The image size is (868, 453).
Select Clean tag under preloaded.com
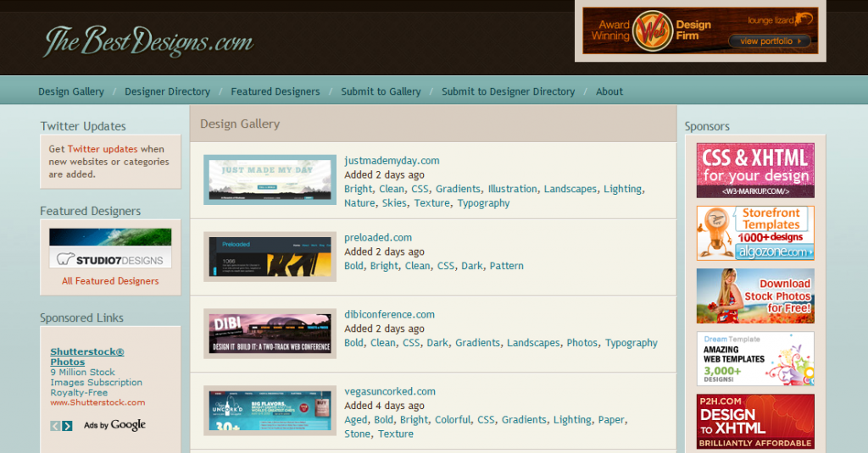417,266
